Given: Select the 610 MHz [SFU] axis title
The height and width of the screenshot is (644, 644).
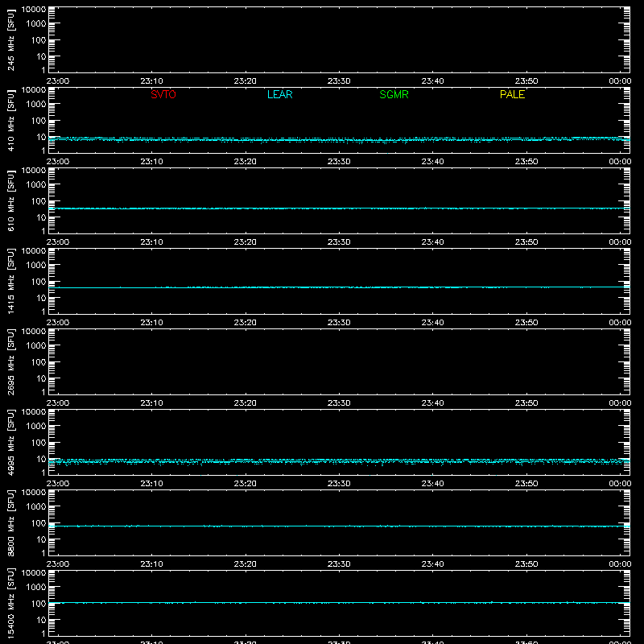Looking at the screenshot, I should point(10,201).
